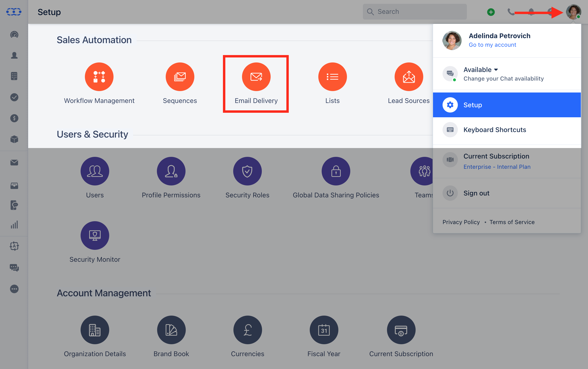Open Email Delivery settings
Screen dimensions: 588x369
[256, 77]
